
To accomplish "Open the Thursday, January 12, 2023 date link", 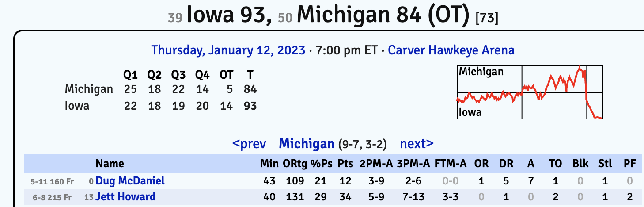I will 228,50.
